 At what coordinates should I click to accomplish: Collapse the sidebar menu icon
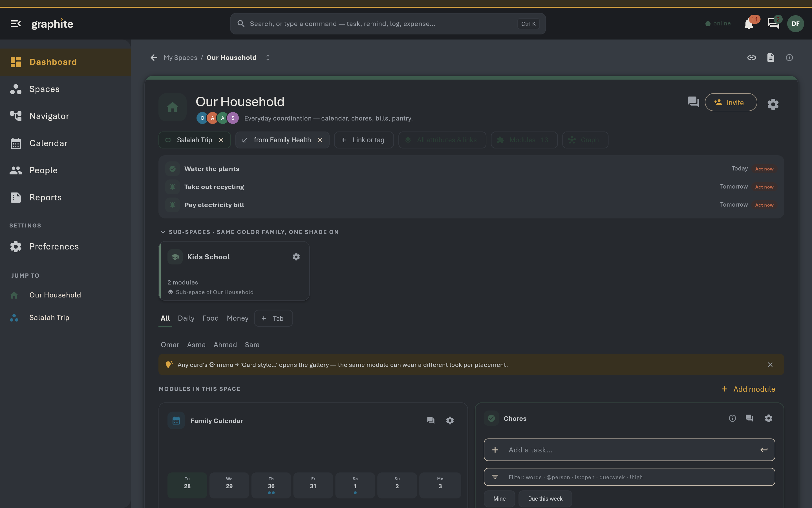(16, 24)
